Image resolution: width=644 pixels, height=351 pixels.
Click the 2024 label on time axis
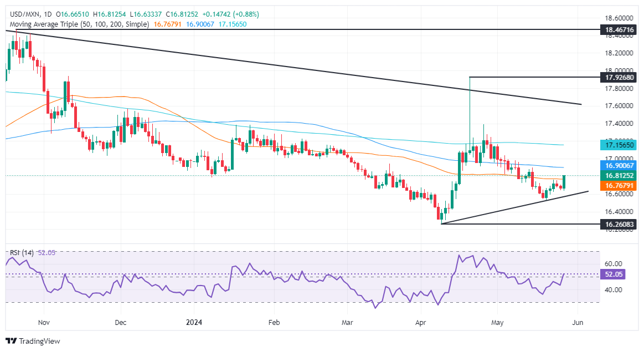(194, 322)
